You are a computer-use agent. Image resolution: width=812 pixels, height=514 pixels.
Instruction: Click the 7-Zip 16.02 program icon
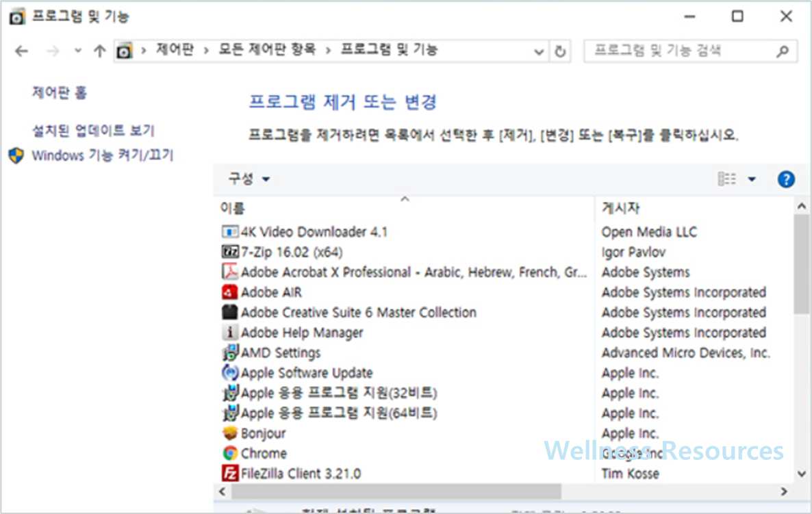[230, 252]
